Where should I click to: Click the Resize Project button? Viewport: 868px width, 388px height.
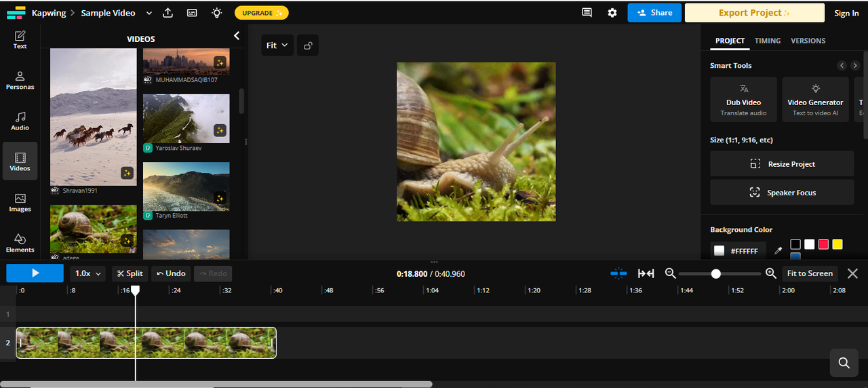pos(782,163)
